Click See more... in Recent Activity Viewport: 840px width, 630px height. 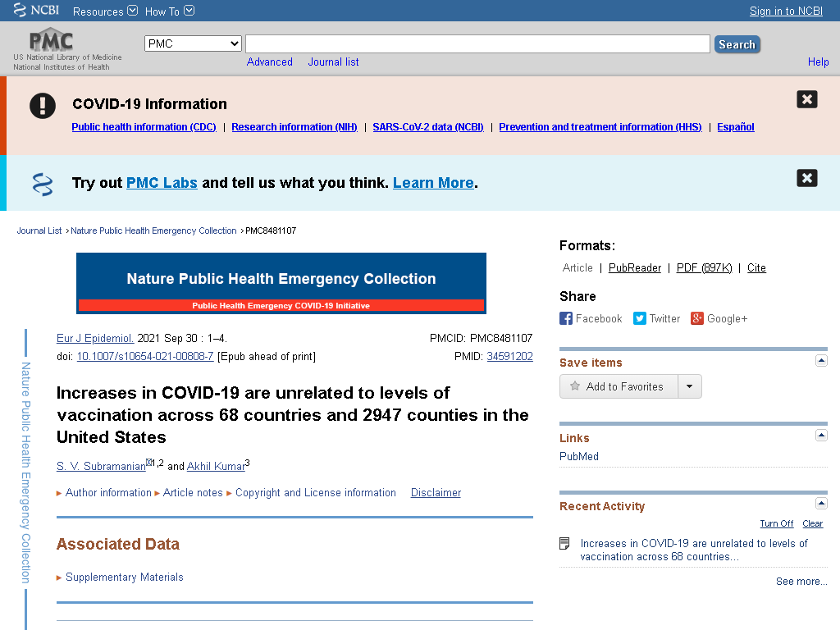(801, 582)
